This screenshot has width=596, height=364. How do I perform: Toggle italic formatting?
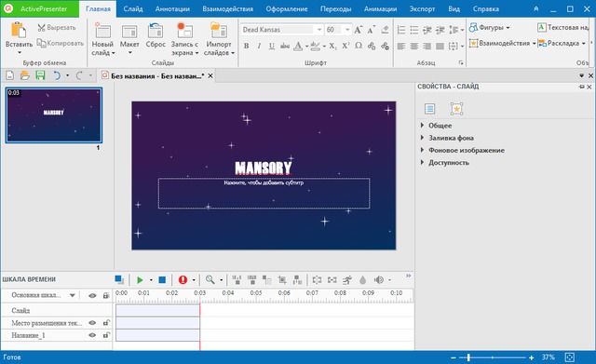click(x=259, y=46)
